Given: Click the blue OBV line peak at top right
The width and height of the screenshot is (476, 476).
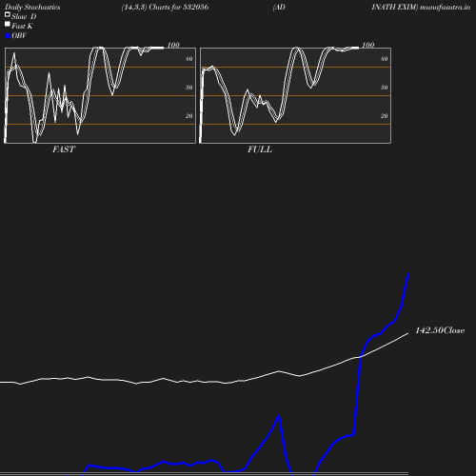Looking at the screenshot, I should [408, 273].
